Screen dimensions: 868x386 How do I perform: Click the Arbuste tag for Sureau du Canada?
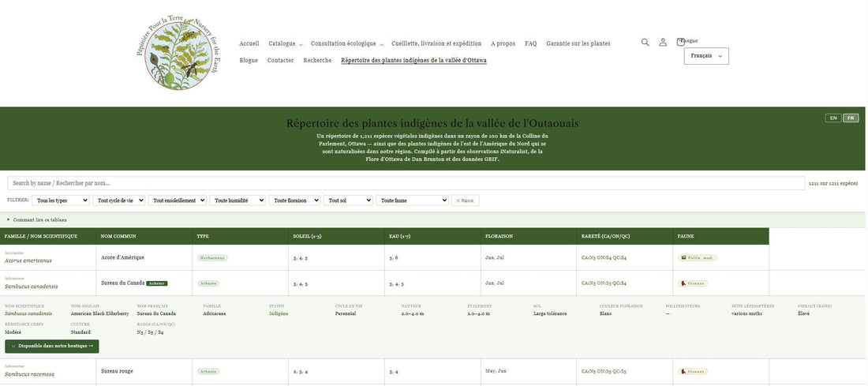tap(208, 283)
